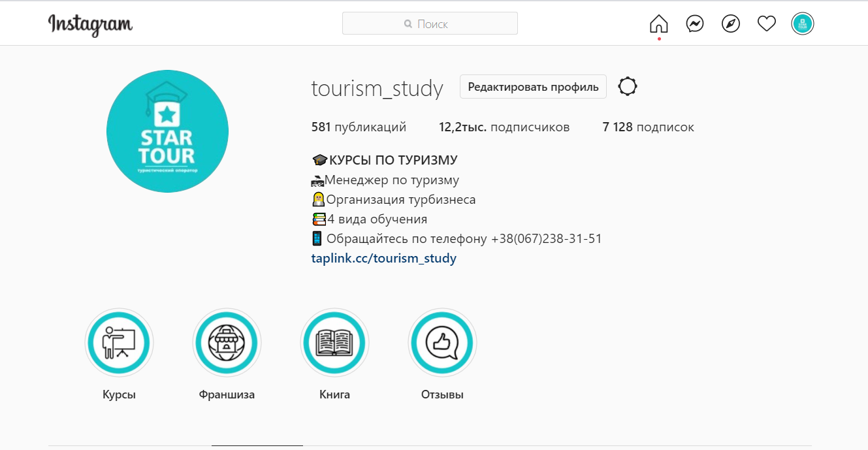The image size is (868, 450).
Task: Open the Explore compass icon
Action: click(731, 24)
